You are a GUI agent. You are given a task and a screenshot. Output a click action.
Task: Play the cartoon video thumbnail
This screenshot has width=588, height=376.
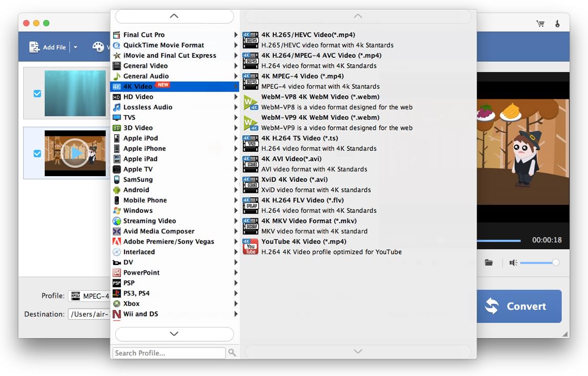(x=75, y=153)
